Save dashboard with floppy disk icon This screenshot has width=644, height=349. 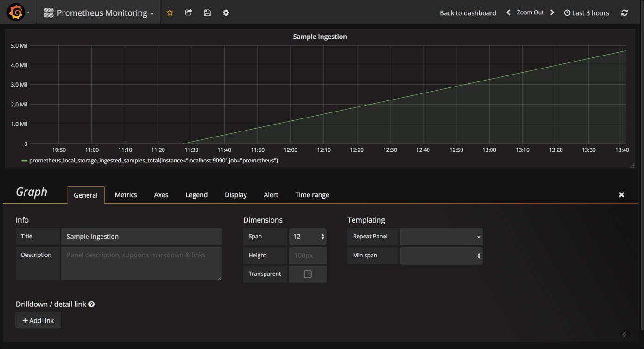point(207,12)
